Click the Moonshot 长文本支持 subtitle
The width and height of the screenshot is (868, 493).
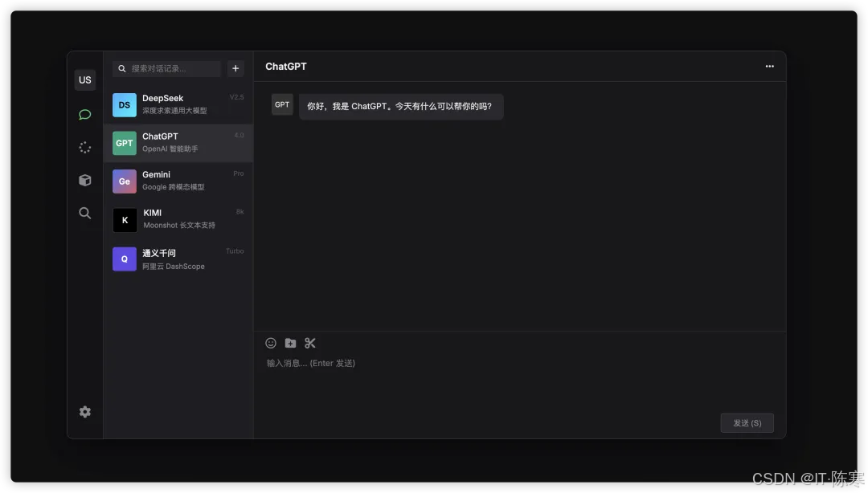coord(179,225)
